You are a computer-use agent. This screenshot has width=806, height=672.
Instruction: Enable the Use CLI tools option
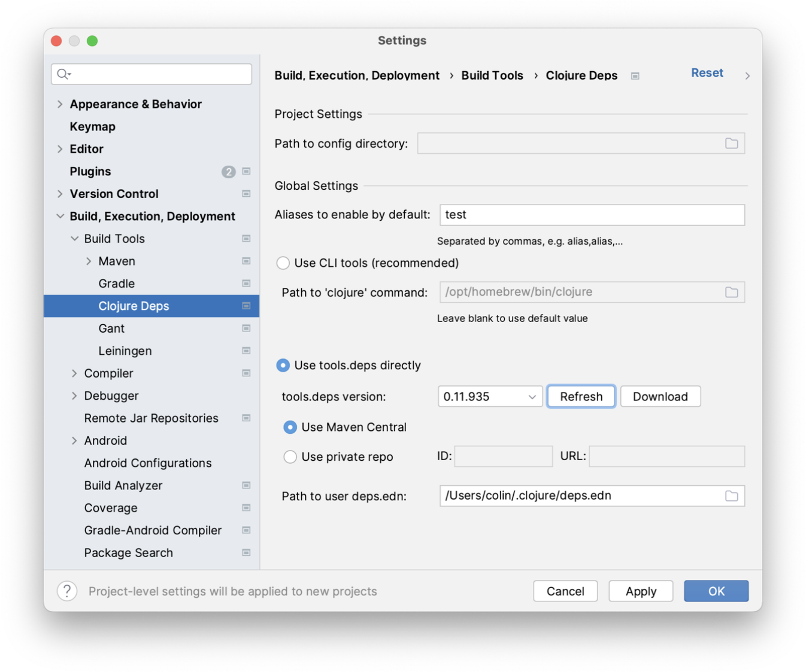click(x=283, y=263)
